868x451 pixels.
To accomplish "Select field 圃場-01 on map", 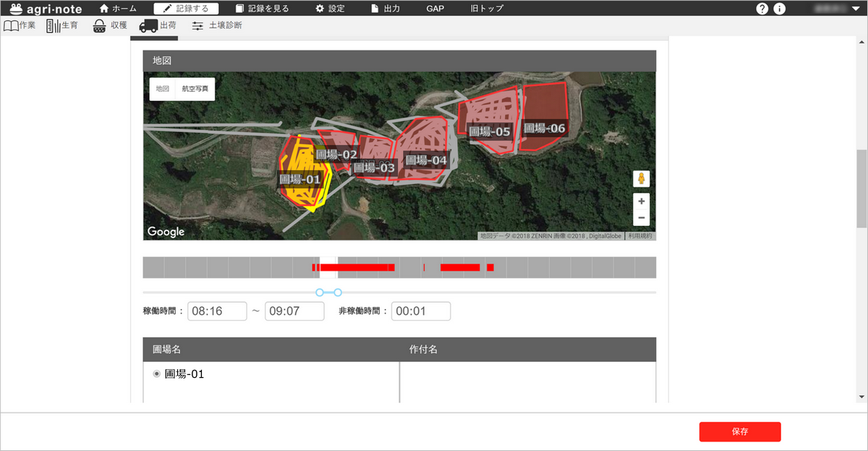I will (x=299, y=179).
